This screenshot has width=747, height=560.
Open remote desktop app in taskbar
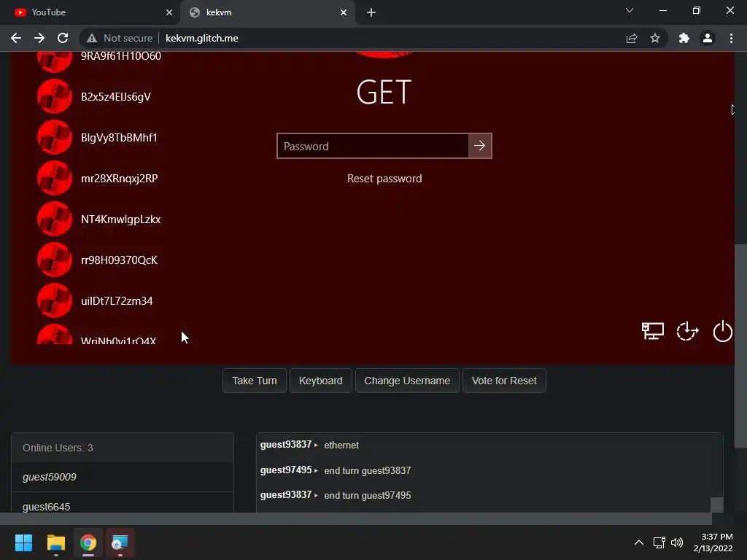tap(120, 542)
